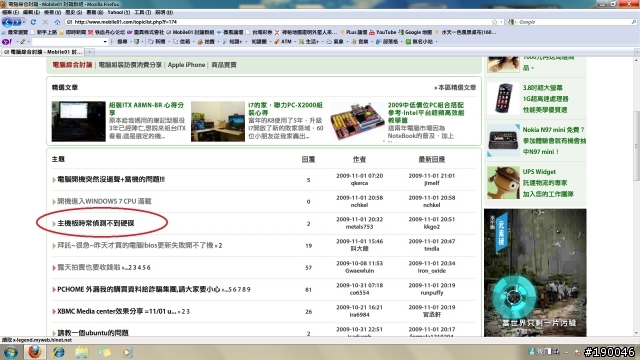
Task: Go forward with the browser forward arrow
Action: pos(18,22)
